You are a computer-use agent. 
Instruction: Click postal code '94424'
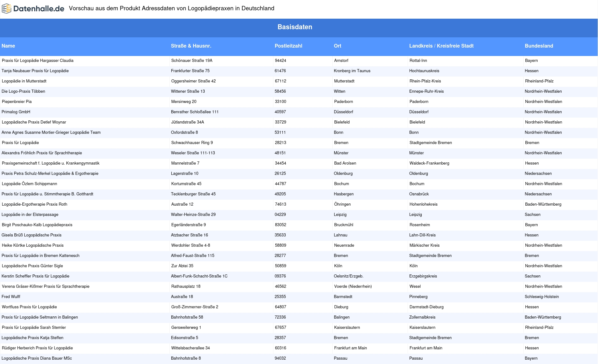click(x=281, y=60)
